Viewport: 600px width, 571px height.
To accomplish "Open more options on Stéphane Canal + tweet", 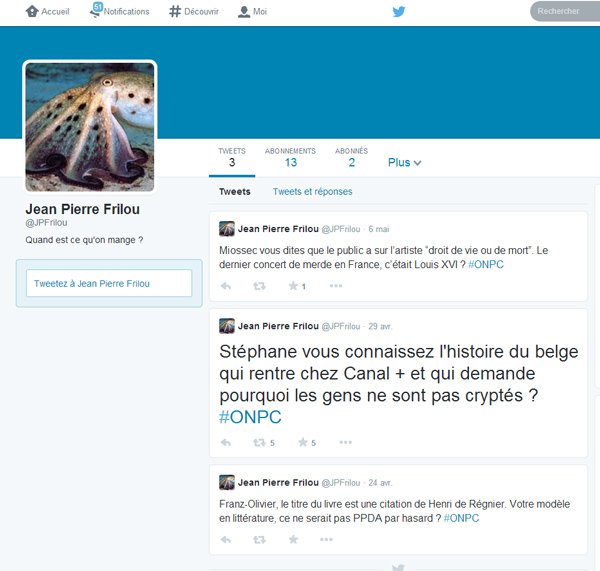I will [345, 442].
